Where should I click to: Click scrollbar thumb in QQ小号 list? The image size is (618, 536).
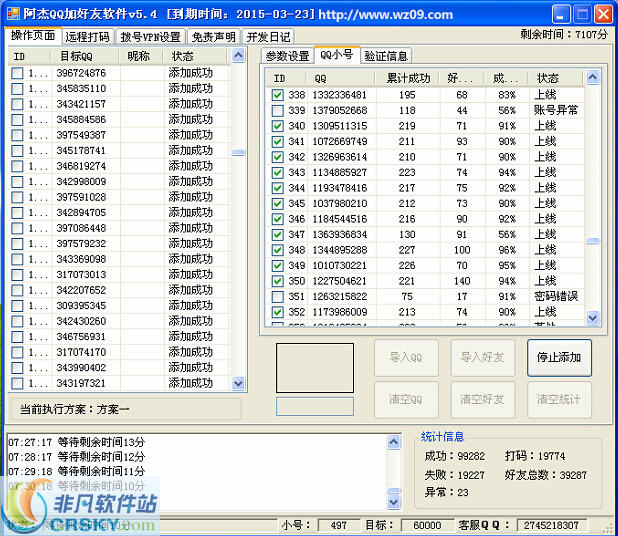(x=593, y=241)
